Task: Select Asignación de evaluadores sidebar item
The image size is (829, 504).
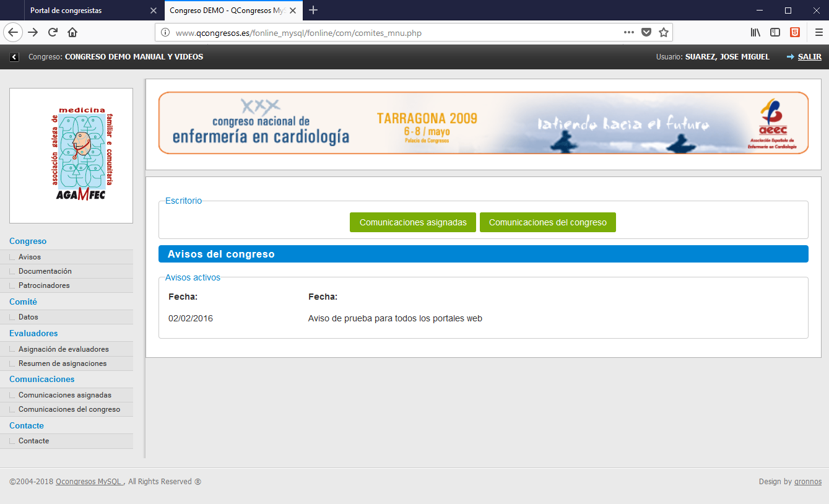Action: 64,349
